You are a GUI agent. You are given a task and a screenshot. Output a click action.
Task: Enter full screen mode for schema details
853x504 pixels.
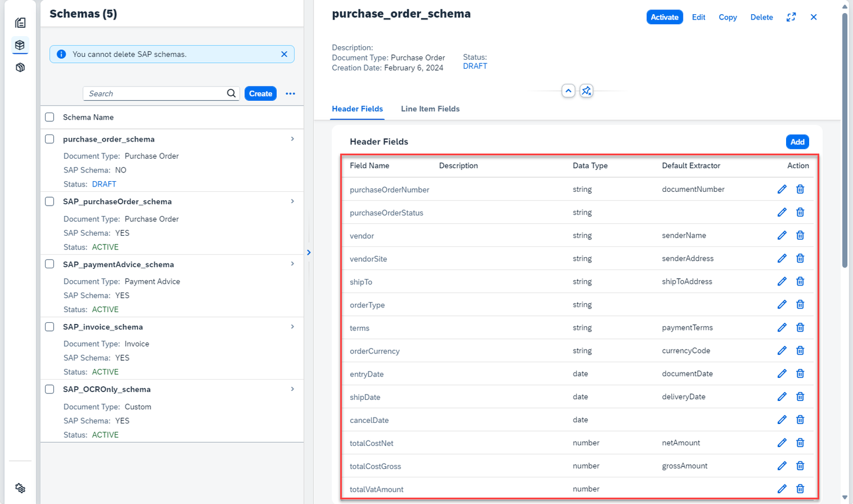(x=791, y=17)
